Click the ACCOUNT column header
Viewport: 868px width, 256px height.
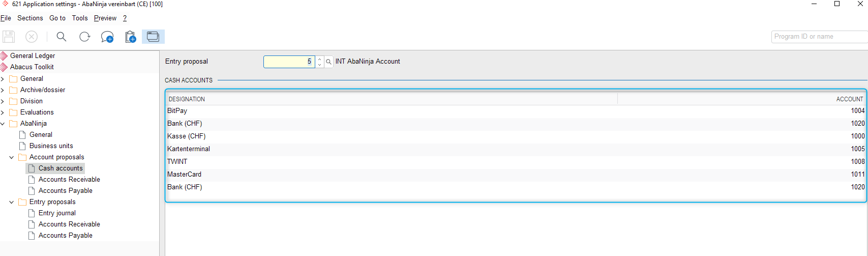coord(742,99)
